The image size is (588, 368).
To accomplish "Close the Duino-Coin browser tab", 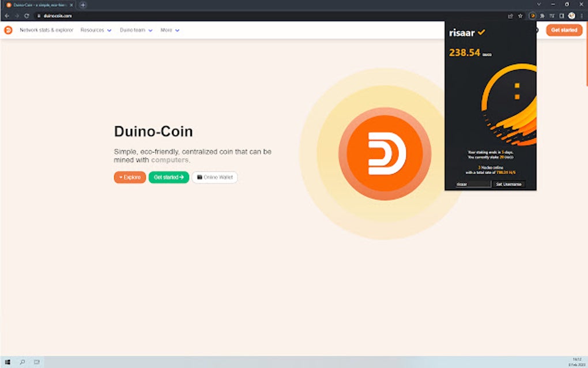I will tap(71, 5).
